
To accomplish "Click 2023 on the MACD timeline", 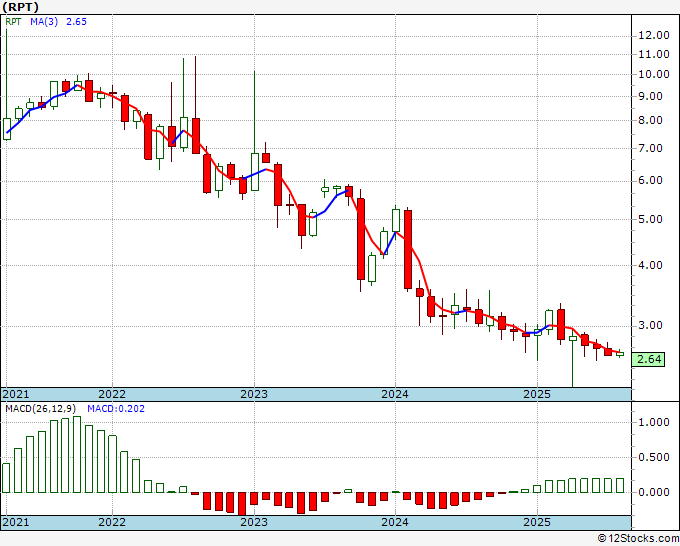I will (254, 522).
